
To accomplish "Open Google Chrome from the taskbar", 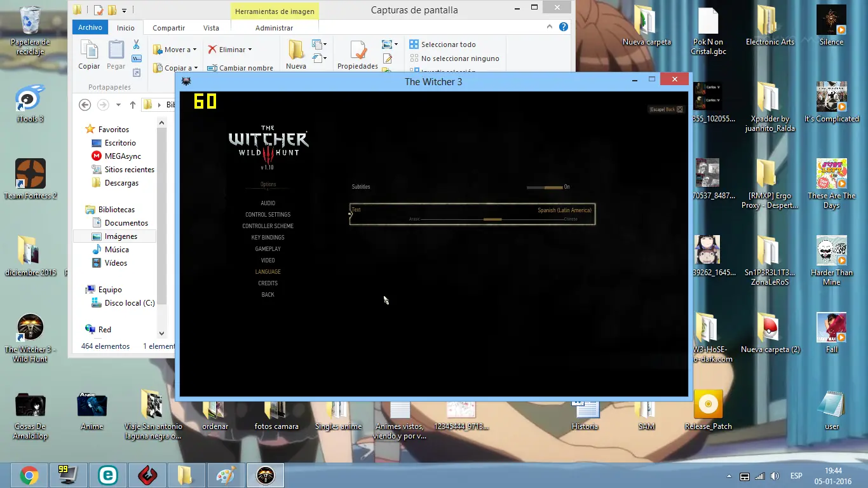I will click(x=29, y=475).
